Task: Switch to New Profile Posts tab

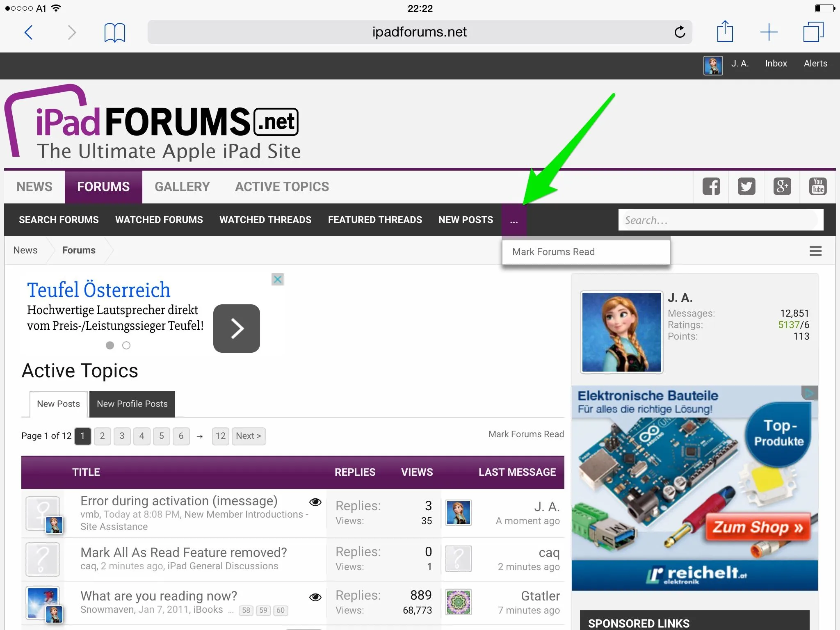Action: coord(132,404)
